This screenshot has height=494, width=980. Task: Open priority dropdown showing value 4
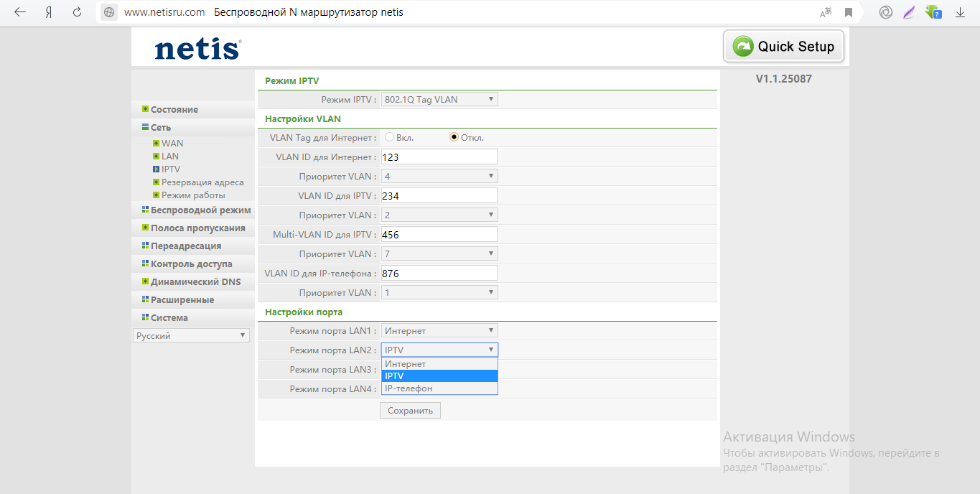tap(439, 176)
